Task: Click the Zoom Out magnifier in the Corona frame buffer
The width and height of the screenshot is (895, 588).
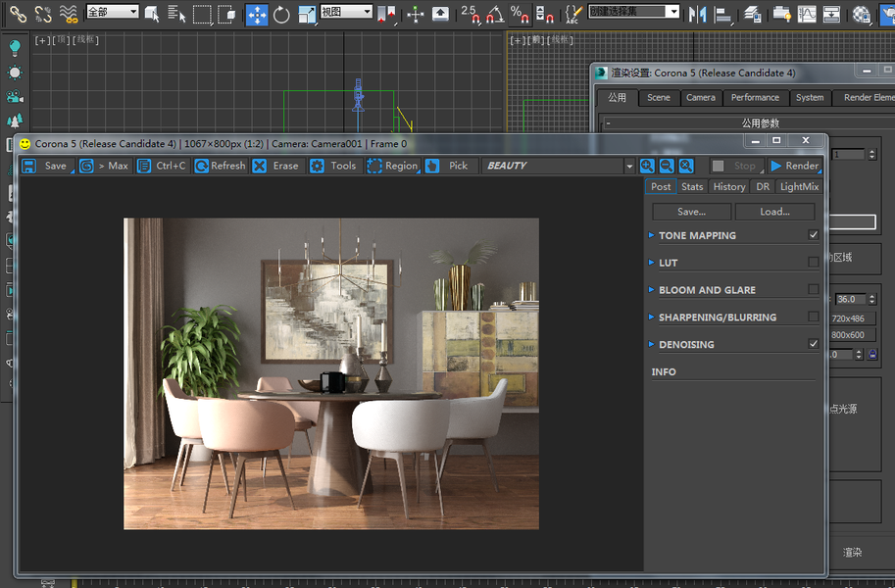Action: (667, 166)
